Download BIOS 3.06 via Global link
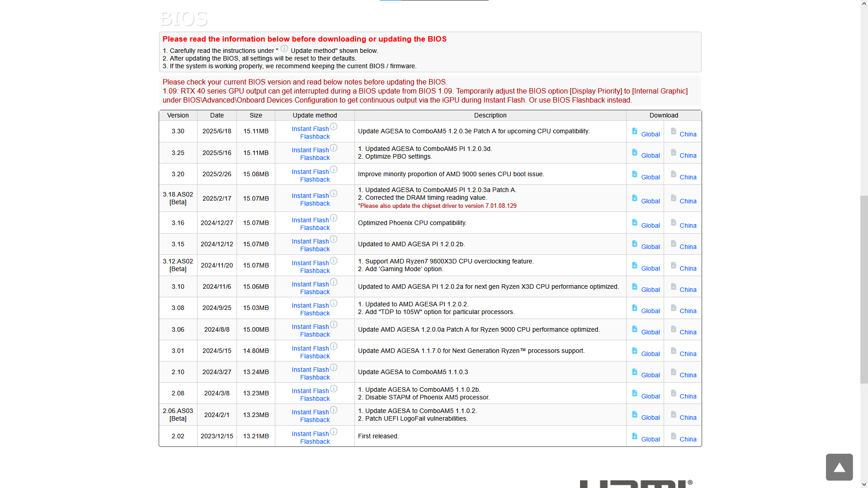The image size is (868, 488). (x=650, y=332)
